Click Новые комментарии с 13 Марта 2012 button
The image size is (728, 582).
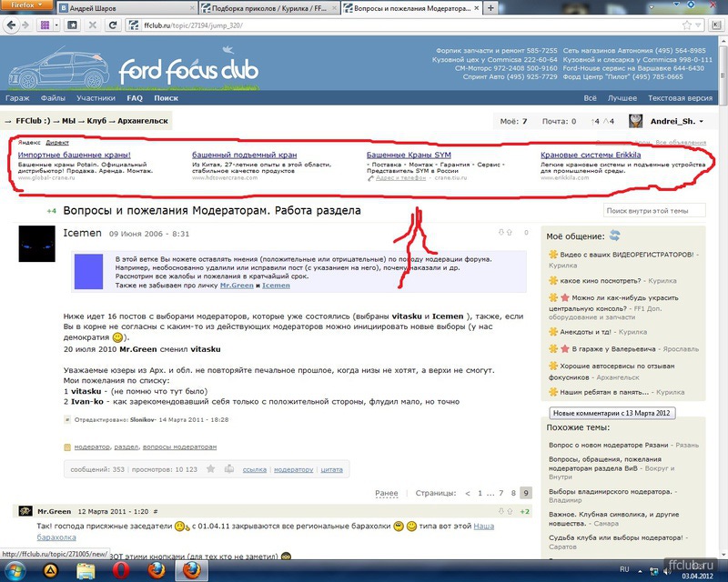pyautogui.click(x=612, y=413)
